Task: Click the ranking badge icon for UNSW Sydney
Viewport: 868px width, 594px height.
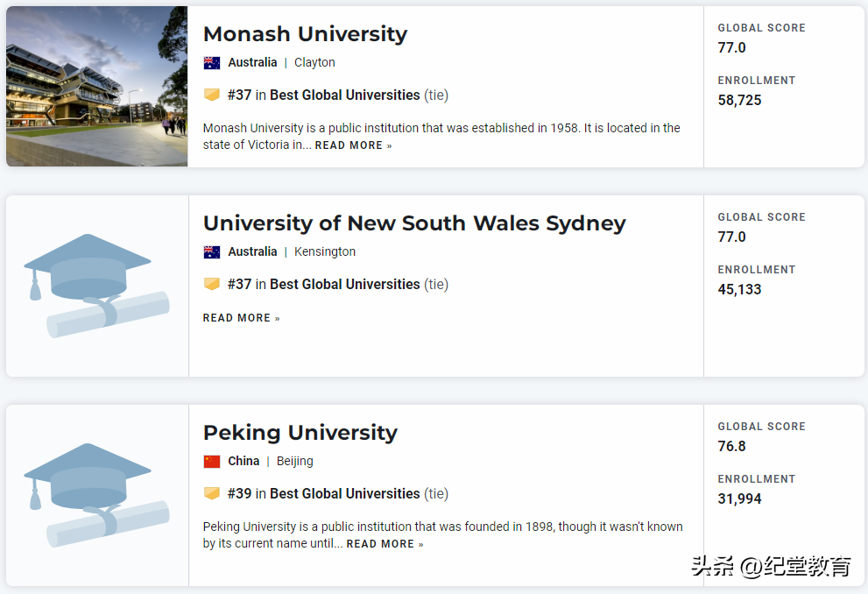Action: pos(212,284)
